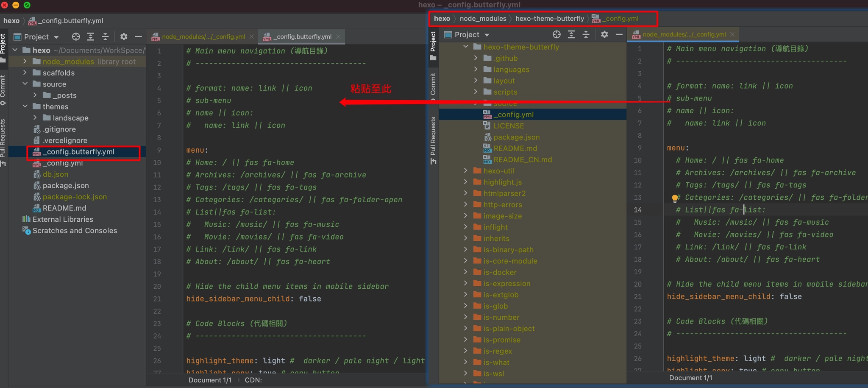Open the Project view dropdown in right window

[x=487, y=35]
